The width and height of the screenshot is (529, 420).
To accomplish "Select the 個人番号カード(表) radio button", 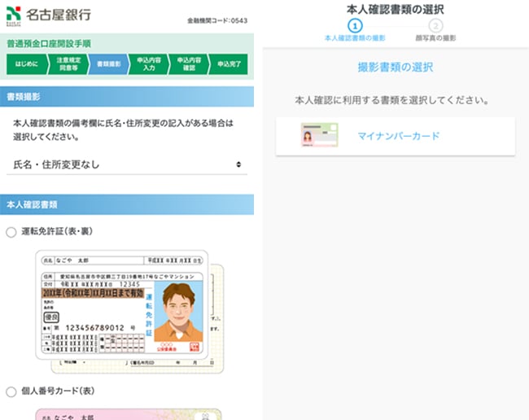I will point(11,392).
